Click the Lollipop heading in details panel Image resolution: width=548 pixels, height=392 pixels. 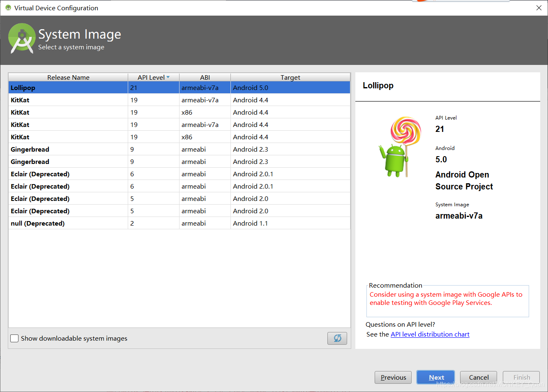pyautogui.click(x=378, y=85)
